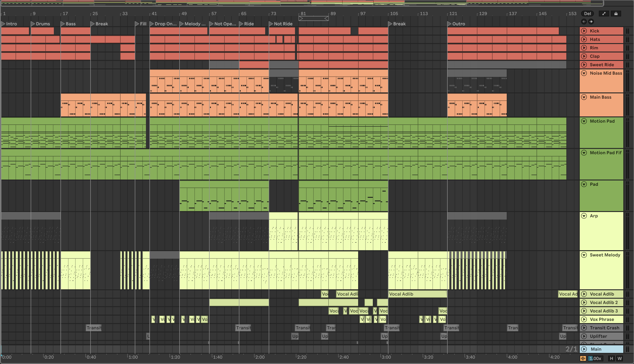The width and height of the screenshot is (634, 364).
Task: Click the Vocal Adlib 2 round icon
Action: pyautogui.click(x=584, y=302)
